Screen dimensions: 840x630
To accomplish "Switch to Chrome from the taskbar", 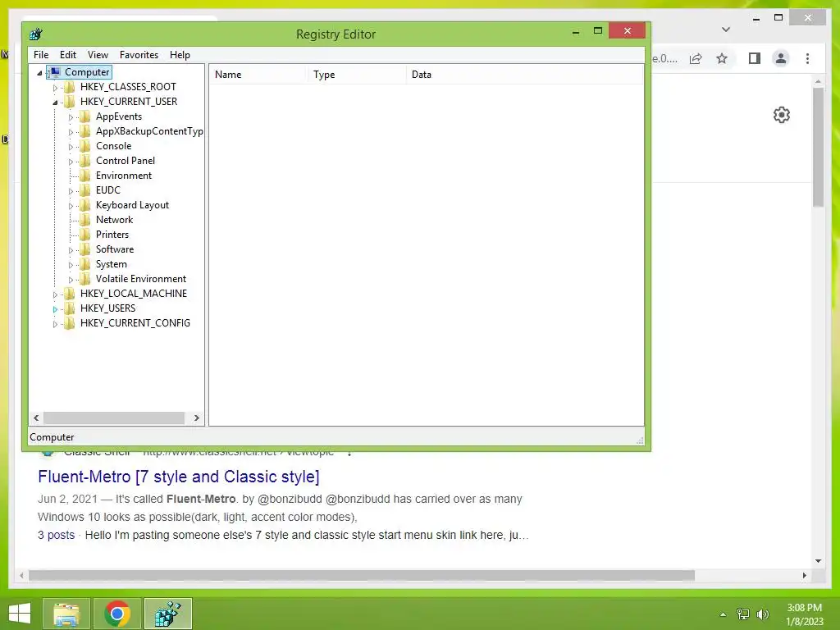I will [x=117, y=614].
